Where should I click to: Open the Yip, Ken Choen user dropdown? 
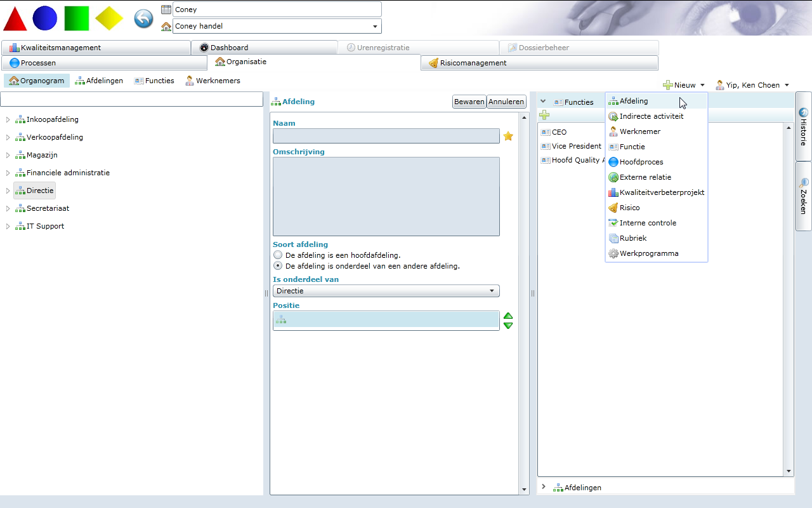pos(752,85)
